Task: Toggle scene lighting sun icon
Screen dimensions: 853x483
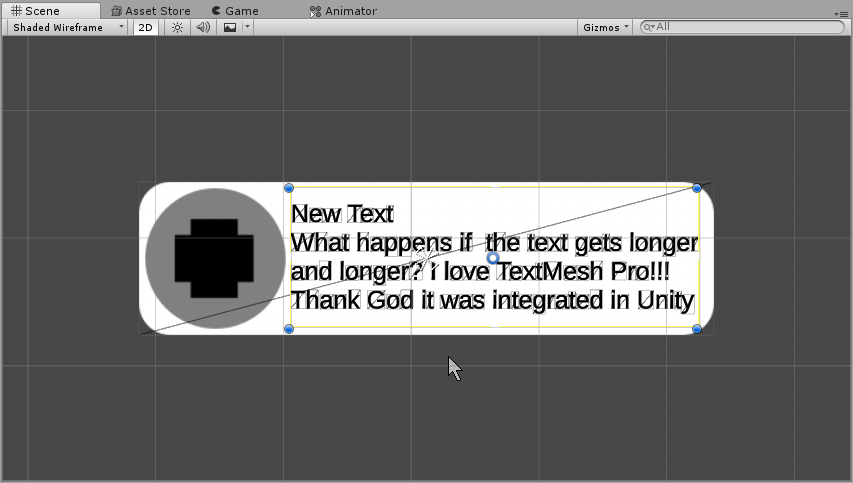Action: tap(177, 27)
